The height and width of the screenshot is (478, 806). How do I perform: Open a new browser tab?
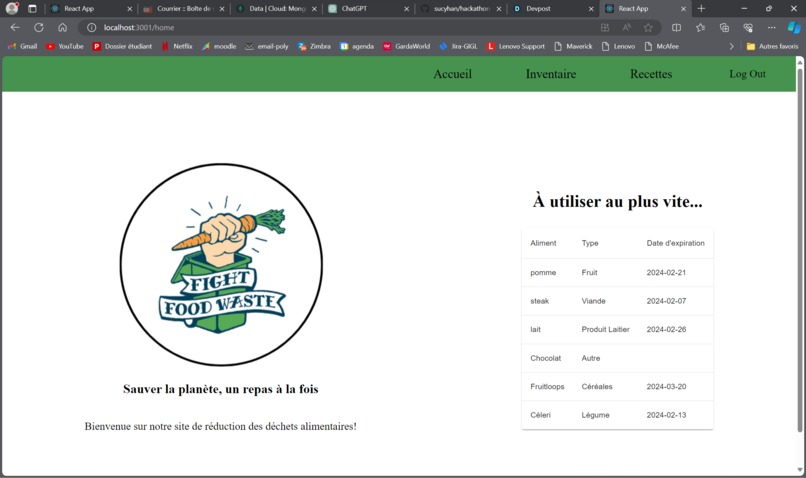point(701,9)
